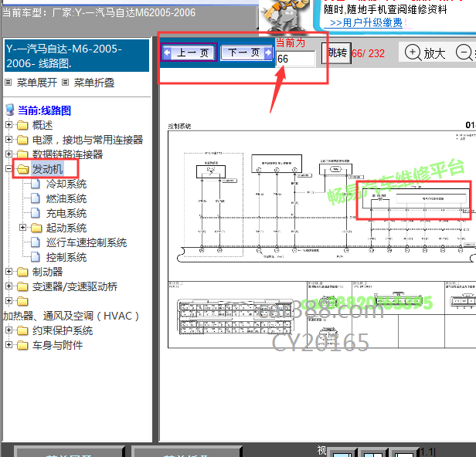Click the 菜单展开 list icon
Image resolution: width=476 pixels, height=457 pixels.
8,82
